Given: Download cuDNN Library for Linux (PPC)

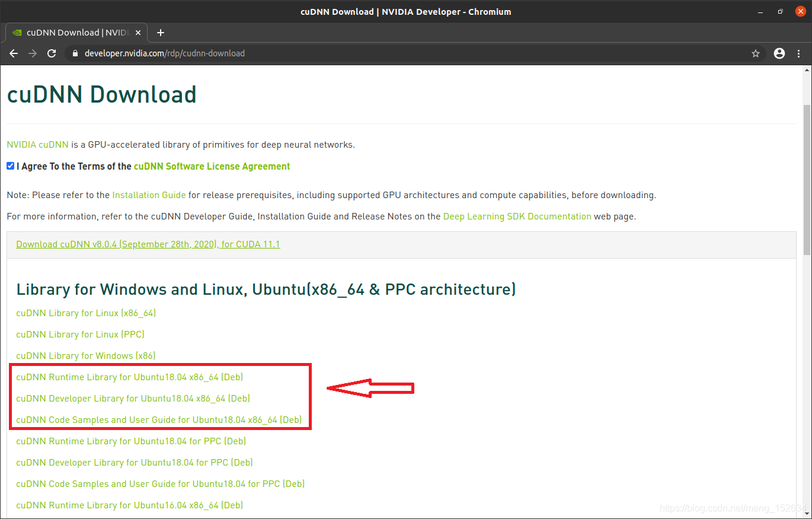Looking at the screenshot, I should [x=80, y=335].
